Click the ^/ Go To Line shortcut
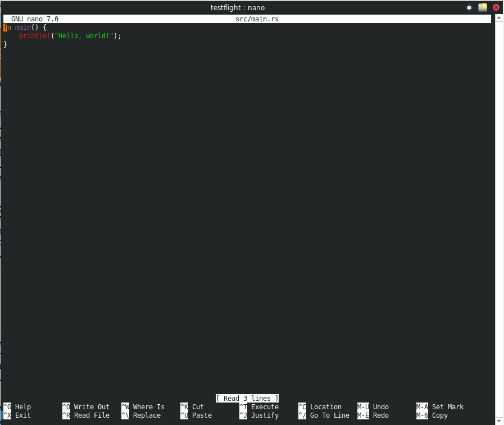Image resolution: width=504 pixels, height=425 pixels. tap(324, 415)
